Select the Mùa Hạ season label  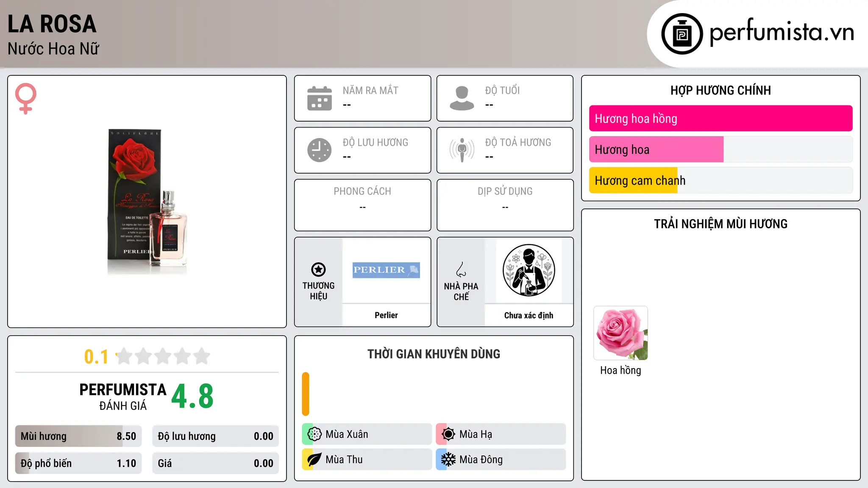pos(476,434)
